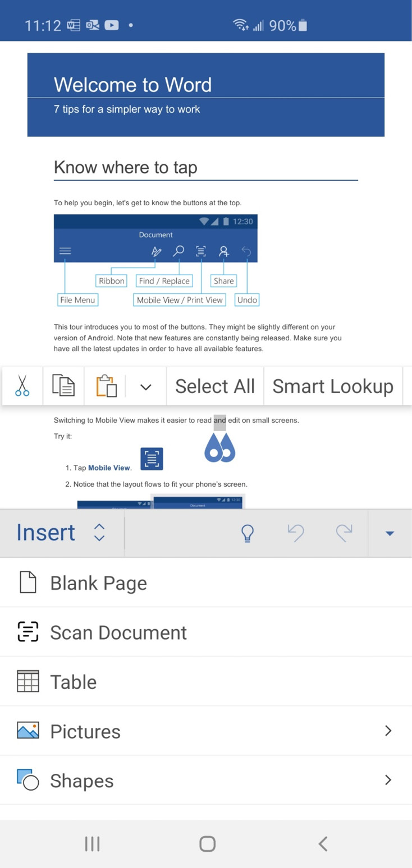The image size is (412, 868).
Task: Tap the Undo arrow in ribbon
Action: click(296, 533)
